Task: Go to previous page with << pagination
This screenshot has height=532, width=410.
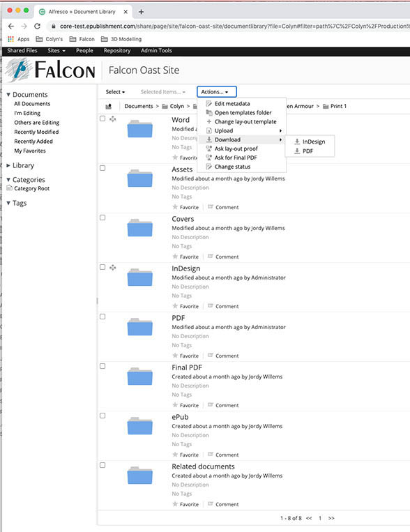Action: pyautogui.click(x=309, y=518)
